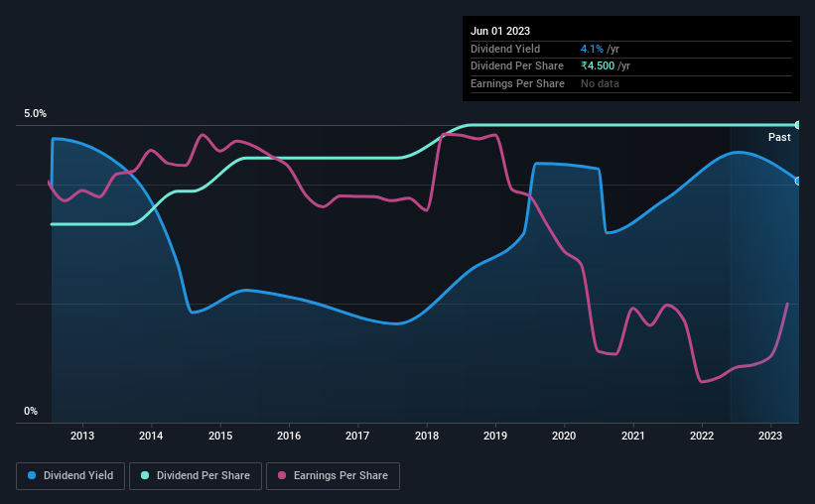The width and height of the screenshot is (815, 504).
Task: Select the 2020 x-axis label
Action: (x=564, y=436)
